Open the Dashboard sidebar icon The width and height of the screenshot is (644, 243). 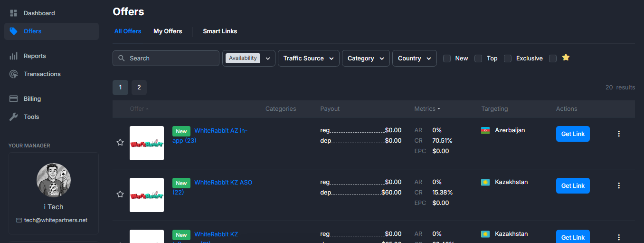[13, 13]
